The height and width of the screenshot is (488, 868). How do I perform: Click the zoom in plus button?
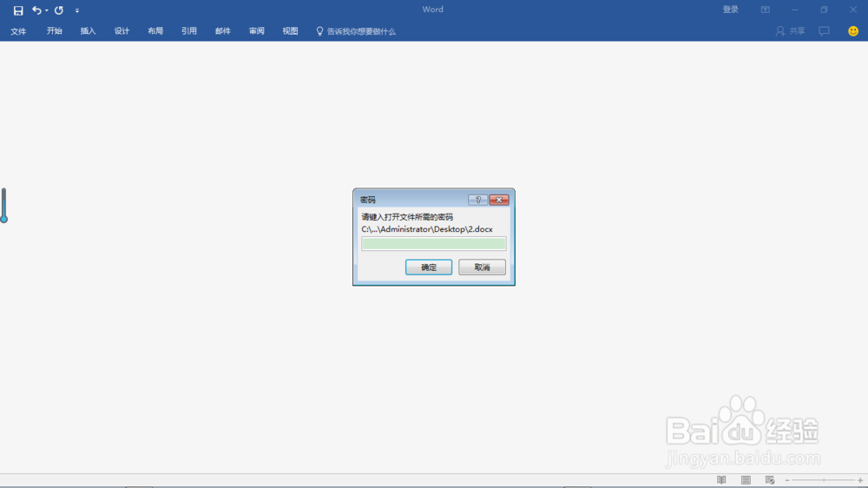pyautogui.click(x=860, y=480)
